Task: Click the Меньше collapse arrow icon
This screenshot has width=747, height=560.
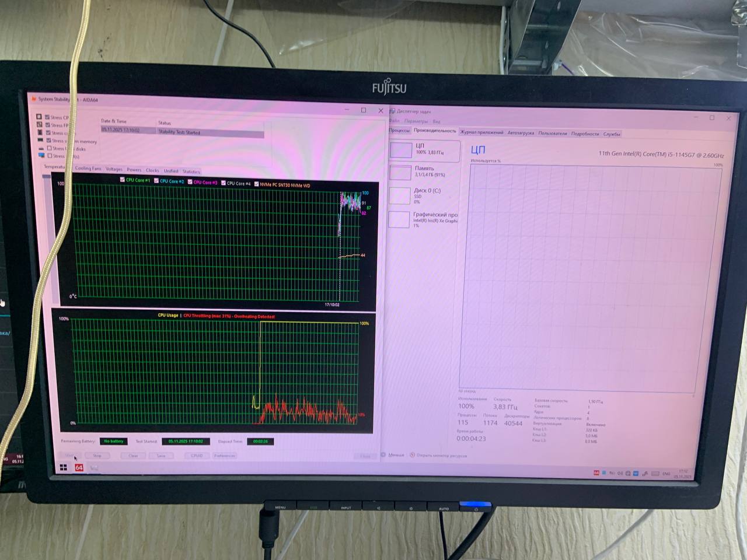Action: 383,455
